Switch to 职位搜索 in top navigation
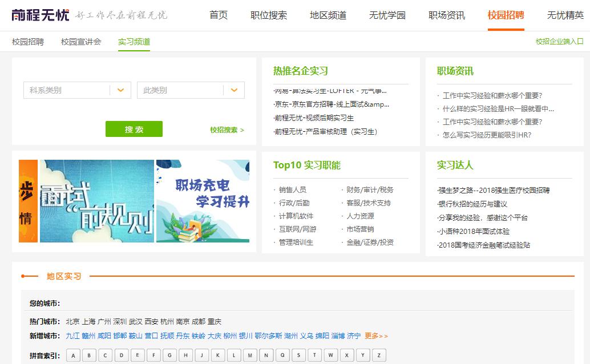 click(x=268, y=15)
